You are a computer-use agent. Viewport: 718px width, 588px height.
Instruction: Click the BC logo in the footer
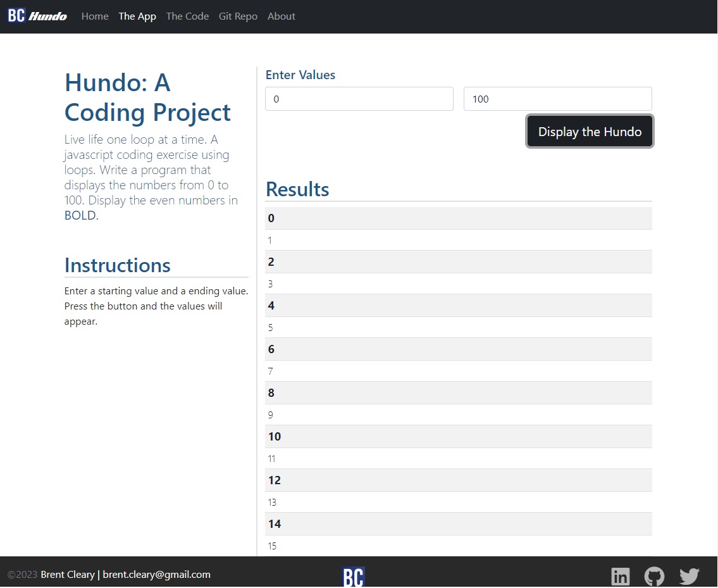[354, 577]
